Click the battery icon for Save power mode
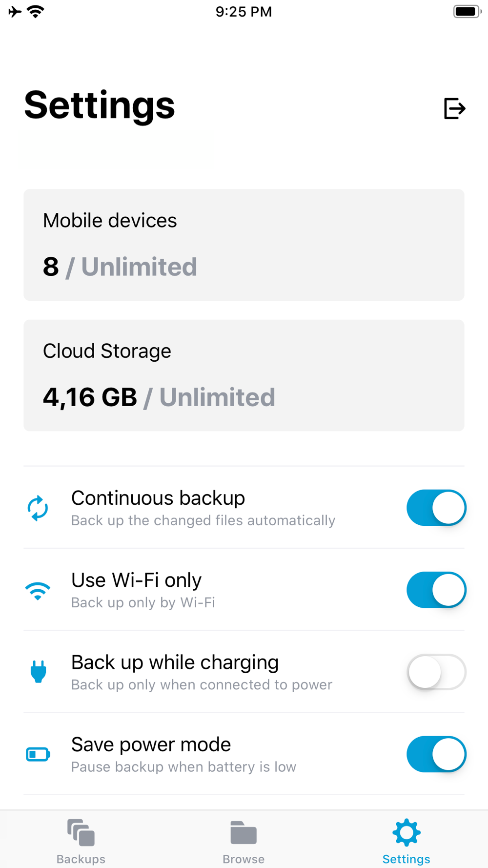 point(38,754)
